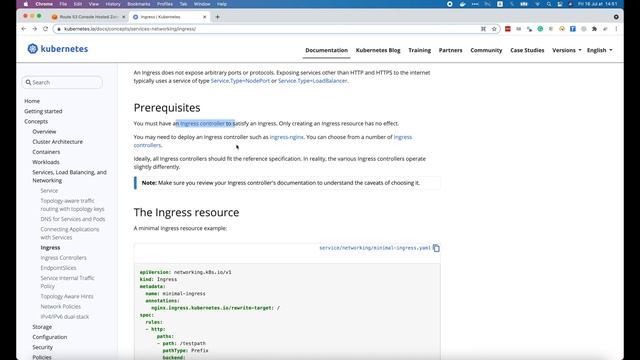This screenshot has height=360, width=640.
Task: Open EndpointSlices in the sidebar
Action: click(58, 268)
